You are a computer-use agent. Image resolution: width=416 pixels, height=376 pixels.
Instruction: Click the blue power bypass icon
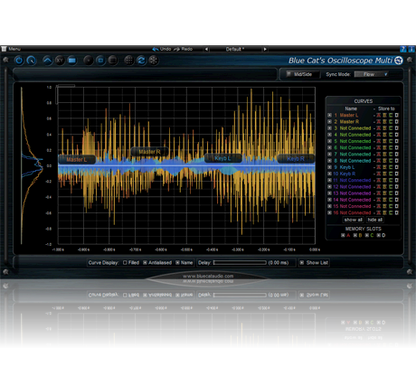tap(19, 60)
